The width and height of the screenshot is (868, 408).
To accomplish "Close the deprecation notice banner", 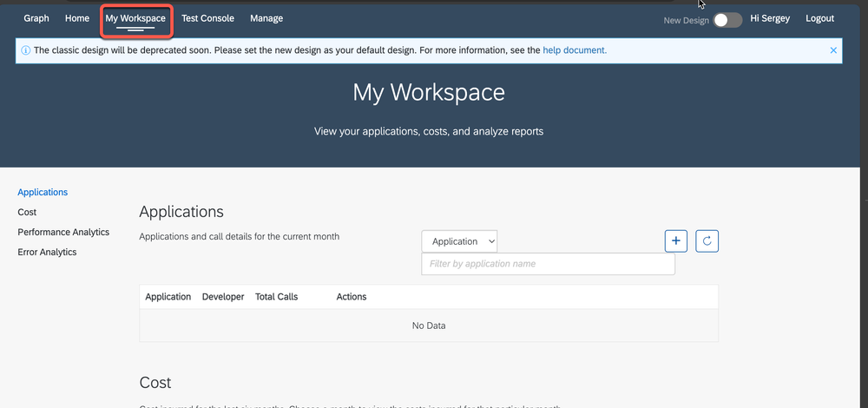I will 833,50.
